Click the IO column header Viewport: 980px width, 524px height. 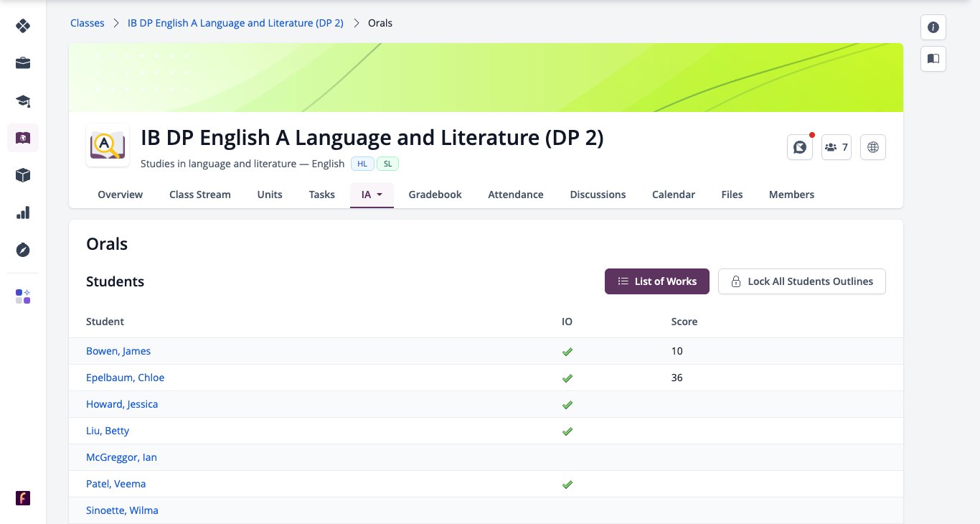click(567, 322)
